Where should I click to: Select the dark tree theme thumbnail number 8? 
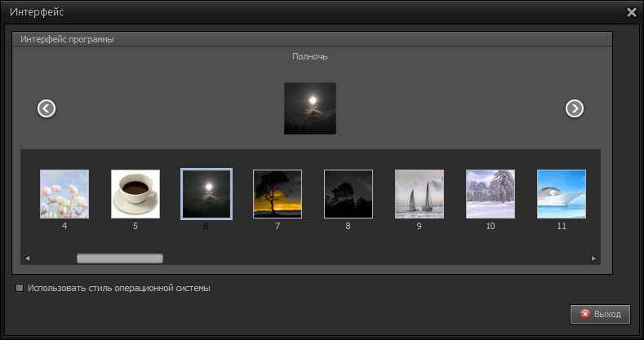point(349,194)
